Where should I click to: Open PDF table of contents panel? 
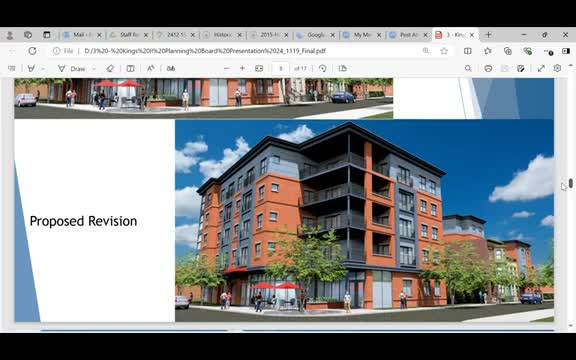point(12,68)
